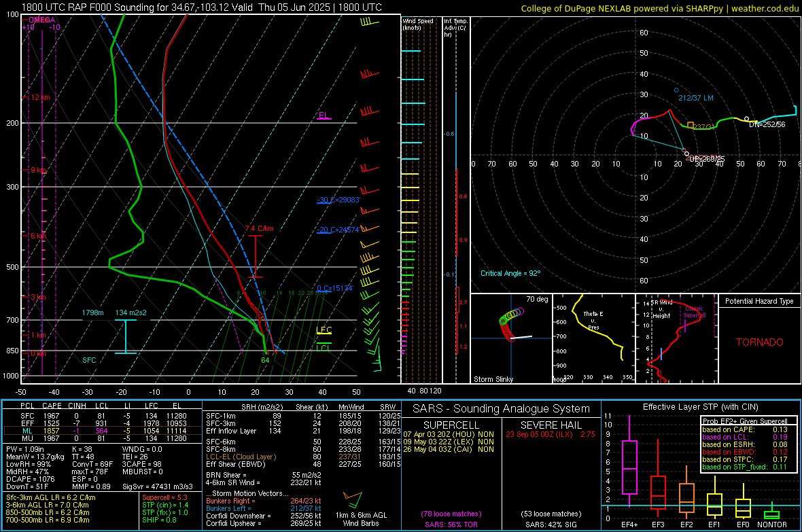Select the 'based on STP_fixed:' probability row

pyautogui.click(x=745, y=467)
